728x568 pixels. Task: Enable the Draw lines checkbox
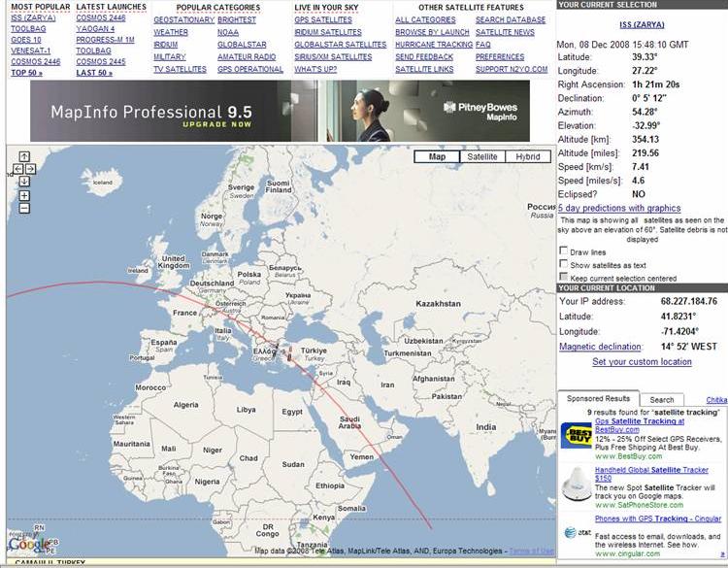[x=564, y=251]
